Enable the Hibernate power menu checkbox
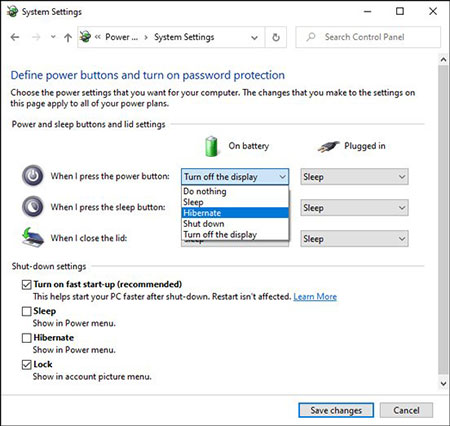Screen dimensions: 450x426 click(27, 338)
